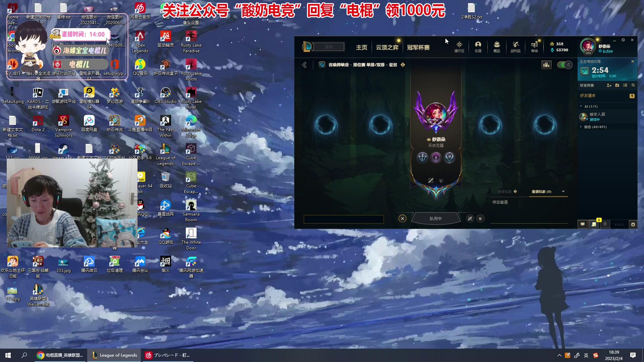
Task: Select friend 暖冬入夏
Action: (607, 117)
